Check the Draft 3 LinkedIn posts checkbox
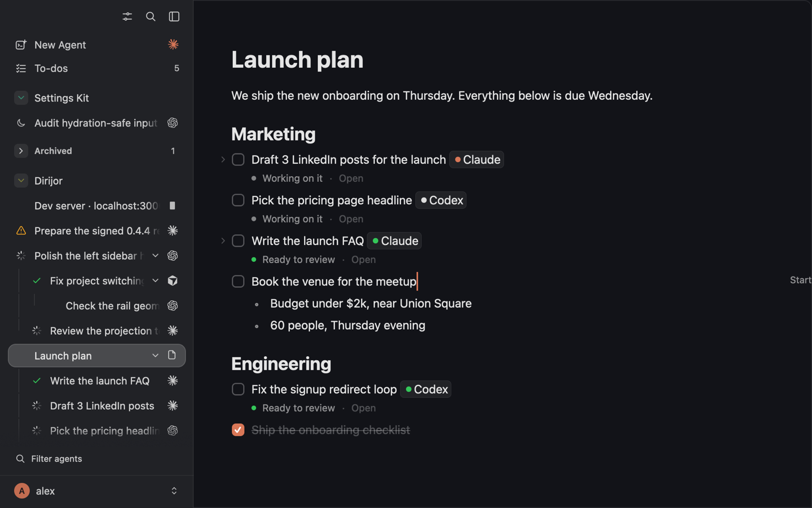The height and width of the screenshot is (508, 812). (x=238, y=160)
